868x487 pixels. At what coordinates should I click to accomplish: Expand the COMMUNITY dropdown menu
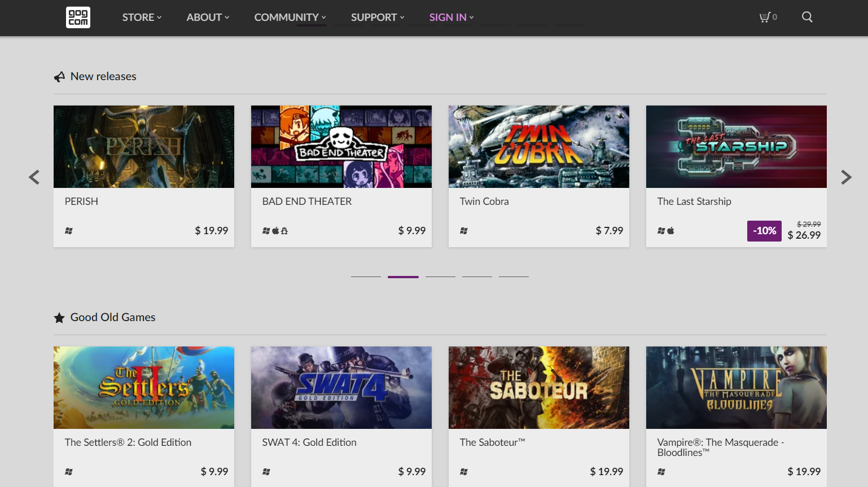click(291, 17)
